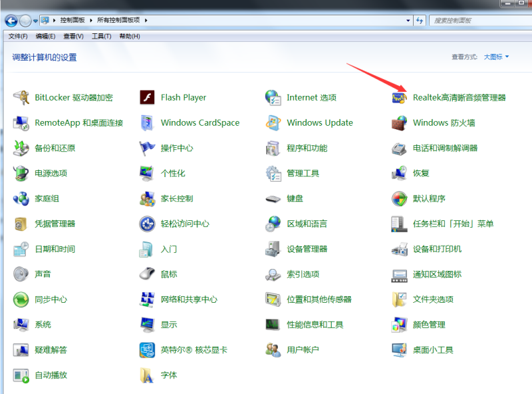Open the 帮助(H) menu
Screen dimensions: 532x394
click(x=130, y=36)
